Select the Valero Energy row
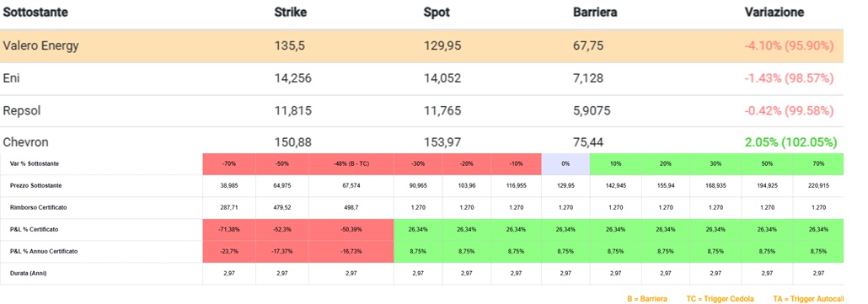This screenshot has height=304, width=868. tap(422, 45)
